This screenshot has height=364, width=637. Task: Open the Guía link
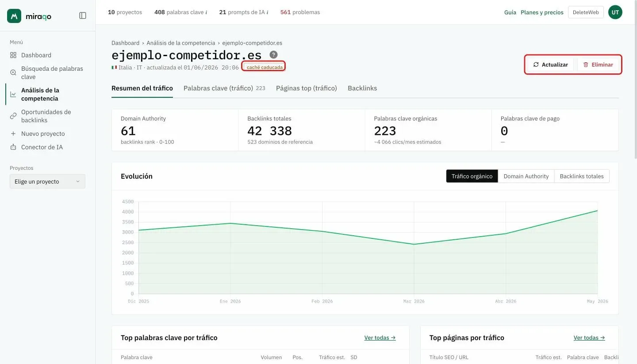tap(510, 12)
